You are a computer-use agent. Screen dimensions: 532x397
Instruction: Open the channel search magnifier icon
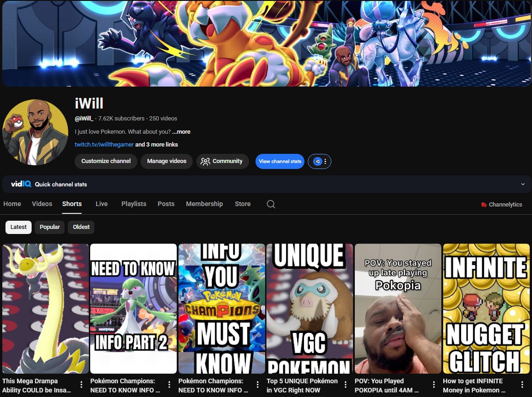click(x=271, y=204)
